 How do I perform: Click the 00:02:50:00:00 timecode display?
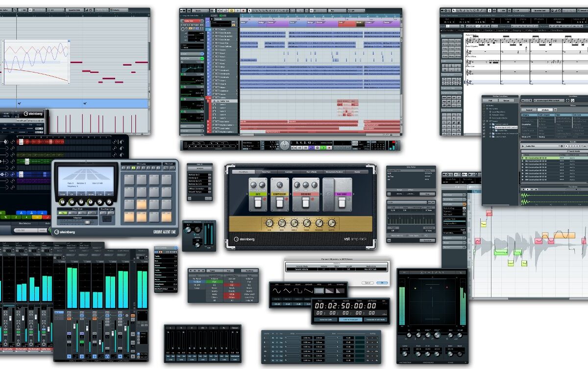pyautogui.click(x=345, y=305)
